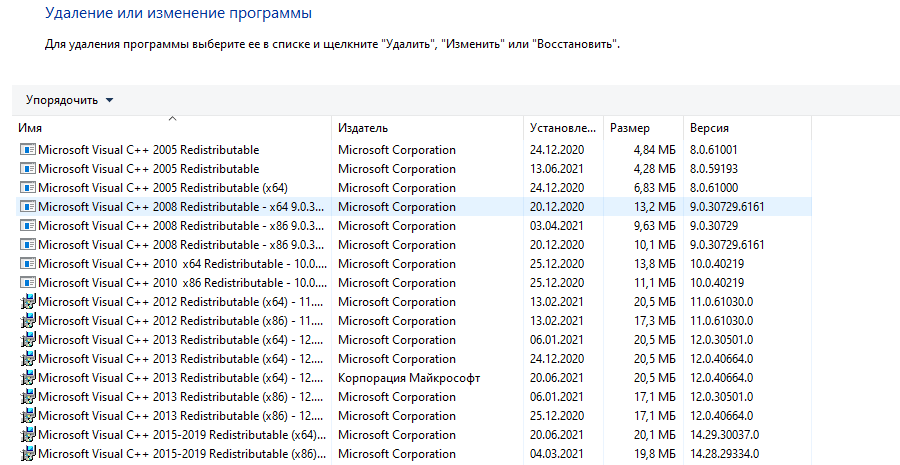This screenshot has width=900, height=465.
Task: Select the Visual C++ 2005 entry with version 8.0.59193
Action: [148, 169]
